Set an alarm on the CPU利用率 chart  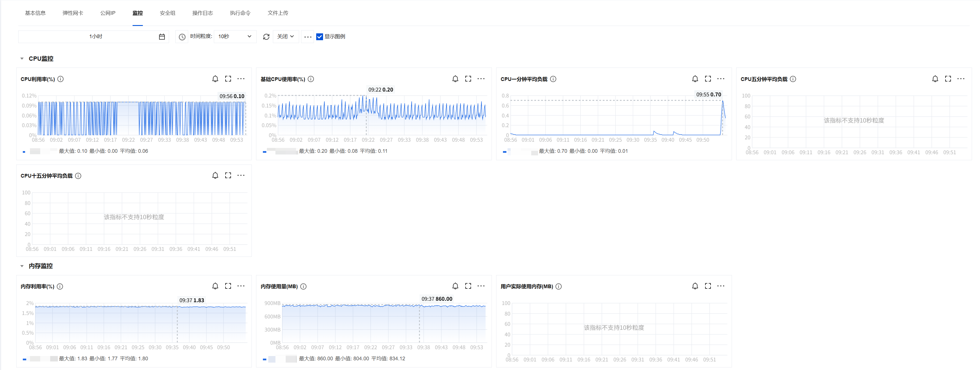[x=215, y=79]
